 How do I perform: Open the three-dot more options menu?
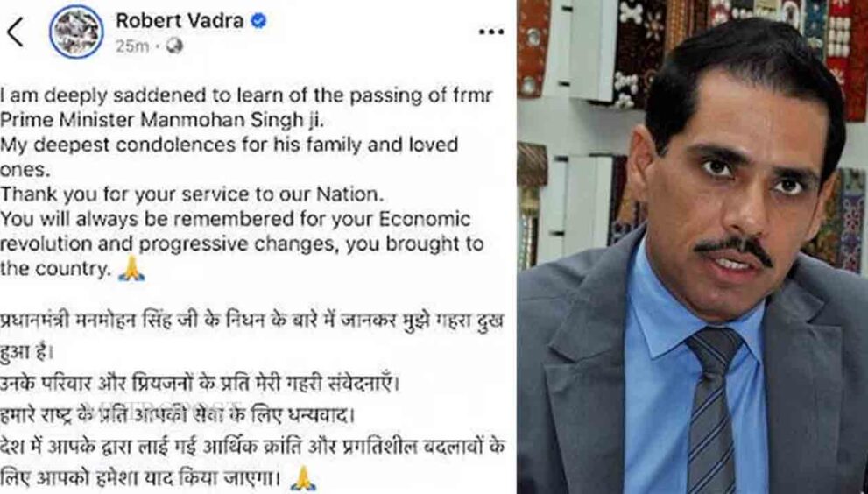click(x=491, y=32)
